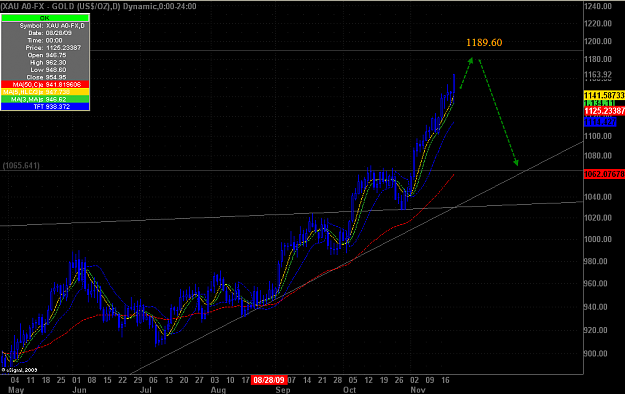
Task: Select the green MA(3,MA) indicator row
Action: tap(45, 99)
